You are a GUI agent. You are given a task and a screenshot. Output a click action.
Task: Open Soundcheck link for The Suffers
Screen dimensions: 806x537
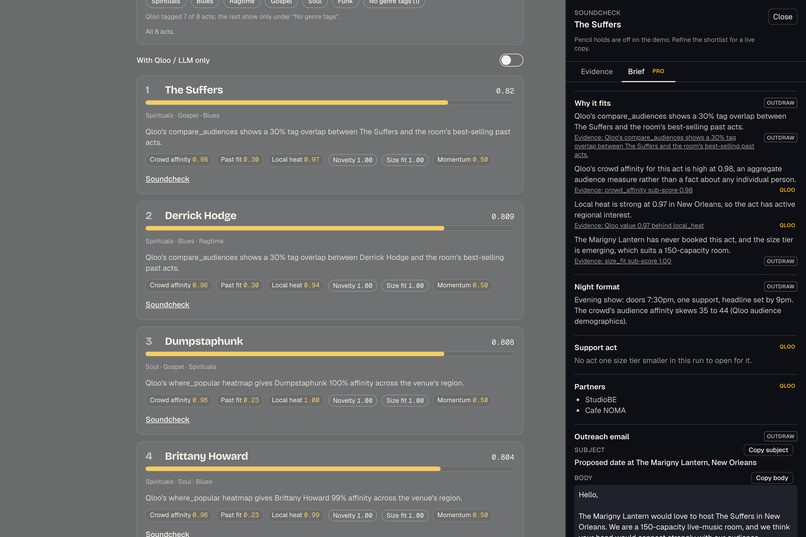click(x=167, y=179)
